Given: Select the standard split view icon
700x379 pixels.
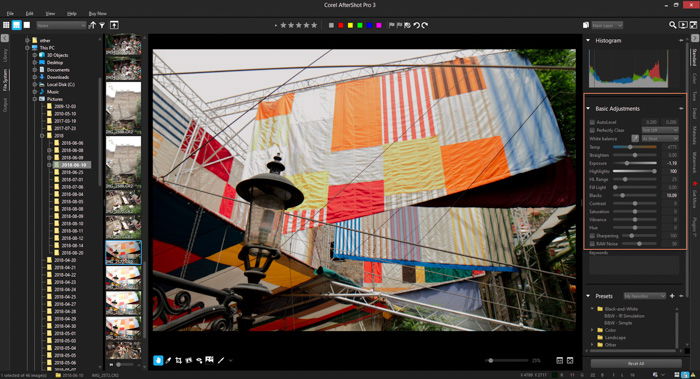Looking at the screenshot, I should 17,25.
